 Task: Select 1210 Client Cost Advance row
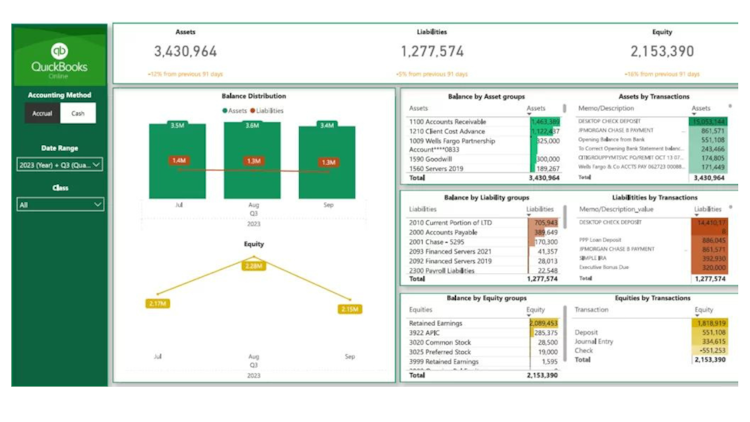[x=484, y=132]
